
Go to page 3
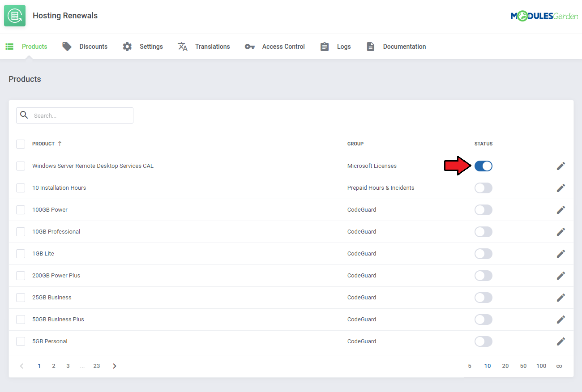[68, 366]
